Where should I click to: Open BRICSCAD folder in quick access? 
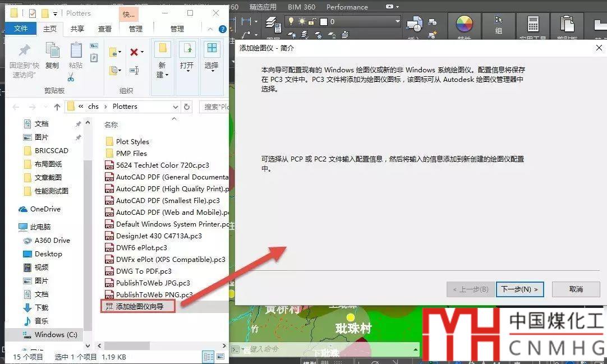(46, 150)
